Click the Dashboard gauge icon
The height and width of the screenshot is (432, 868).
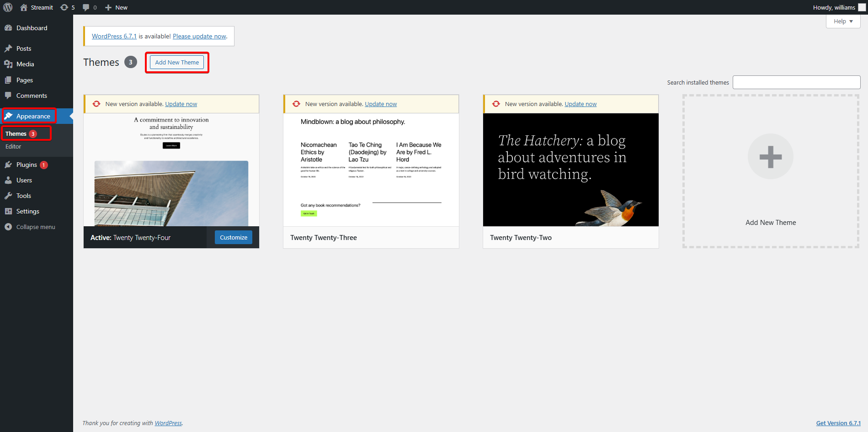pos(8,28)
